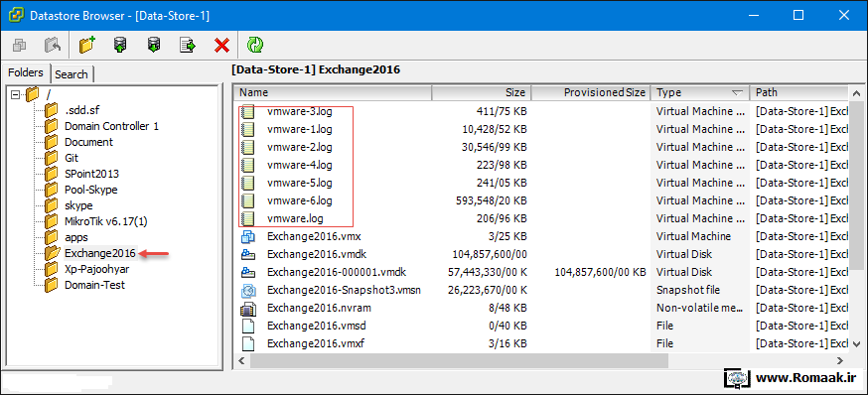Click the horizontal scrollbar right arrow

(840, 360)
